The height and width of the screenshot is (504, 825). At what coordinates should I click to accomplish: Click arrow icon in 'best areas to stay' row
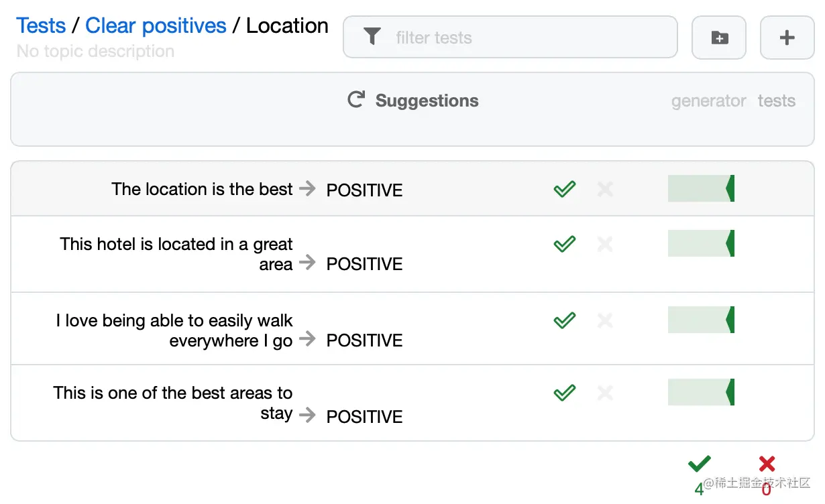[307, 416]
